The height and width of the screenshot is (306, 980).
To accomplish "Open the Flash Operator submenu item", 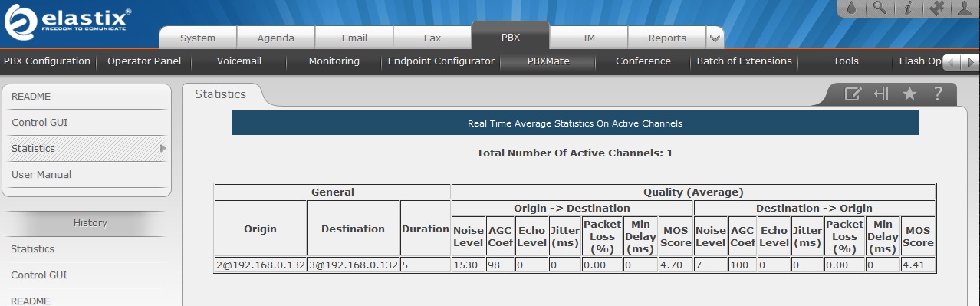I will [919, 61].
